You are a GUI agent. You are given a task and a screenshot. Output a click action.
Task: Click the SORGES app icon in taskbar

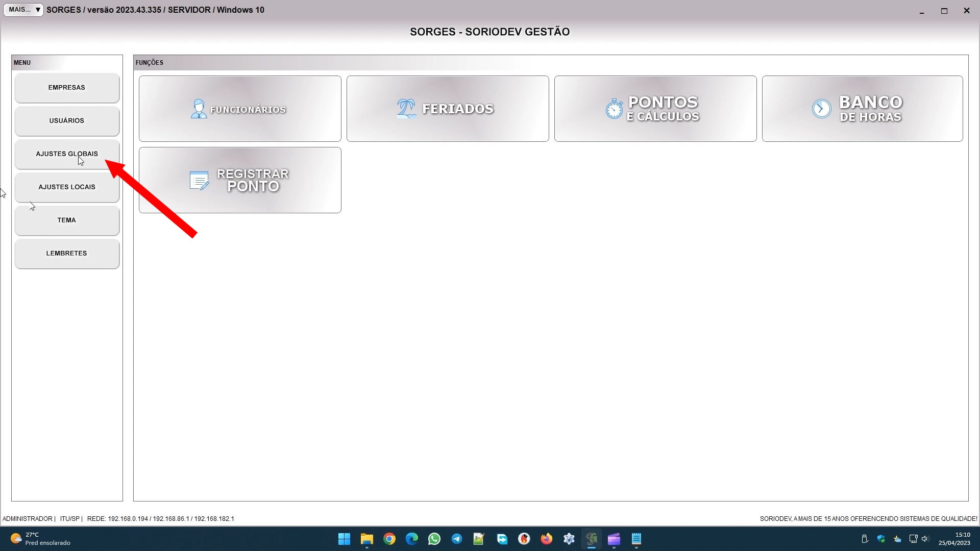(x=592, y=539)
